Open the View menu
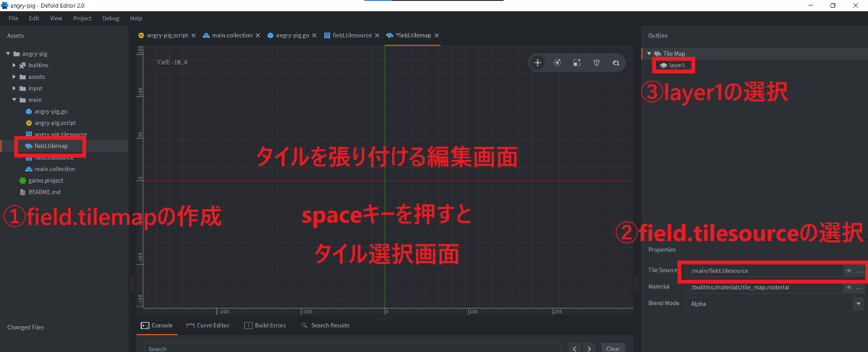868x352 pixels. click(x=56, y=18)
